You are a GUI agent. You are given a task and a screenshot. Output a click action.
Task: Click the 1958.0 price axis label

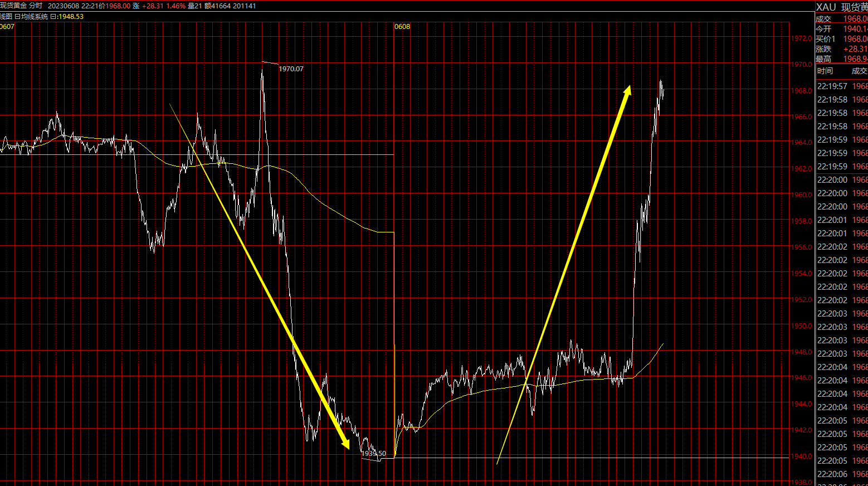click(x=801, y=221)
